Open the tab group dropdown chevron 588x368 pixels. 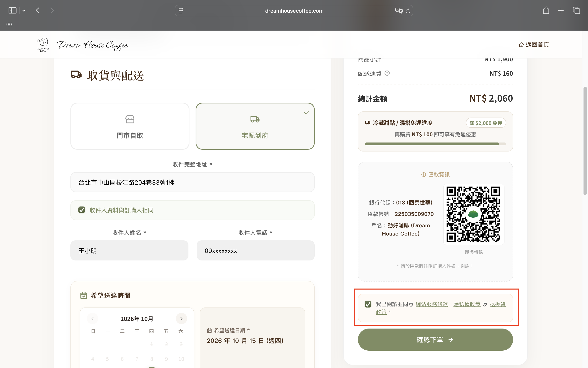click(23, 10)
